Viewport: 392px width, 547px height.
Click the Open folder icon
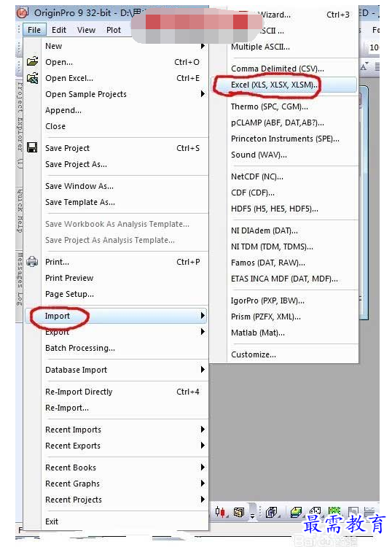(x=32, y=61)
